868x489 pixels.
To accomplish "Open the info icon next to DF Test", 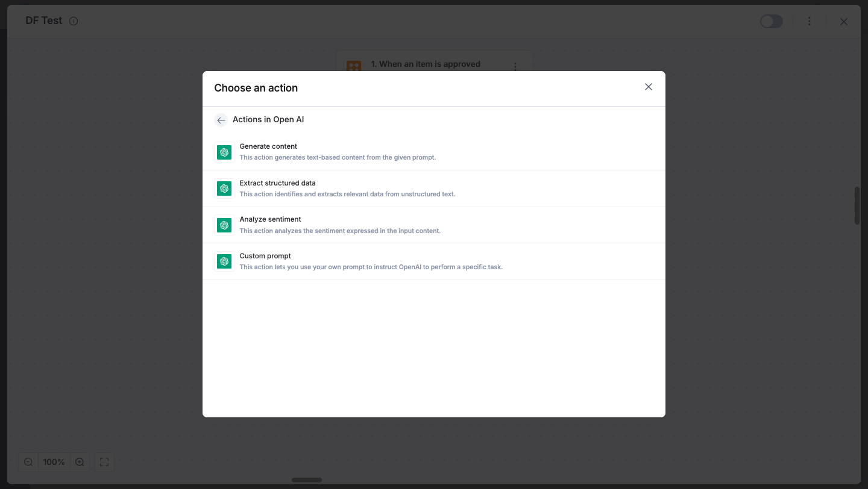I will [74, 21].
